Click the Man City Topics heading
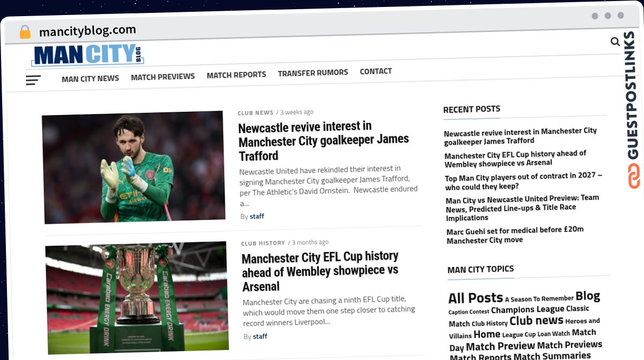The image size is (644, 360). 480,269
